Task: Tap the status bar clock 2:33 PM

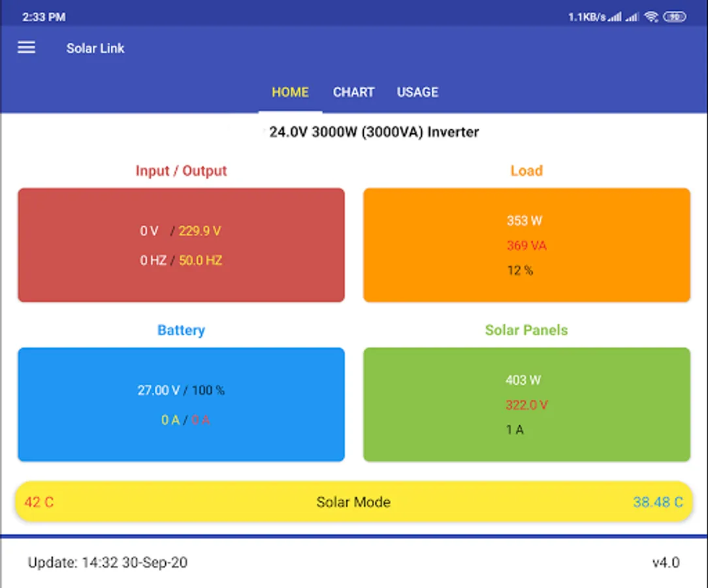Action: (x=44, y=17)
